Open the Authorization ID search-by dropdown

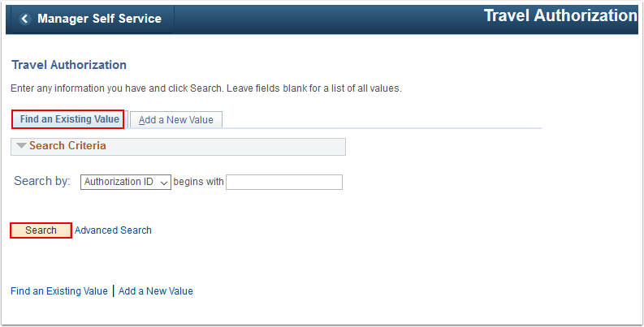pos(126,183)
